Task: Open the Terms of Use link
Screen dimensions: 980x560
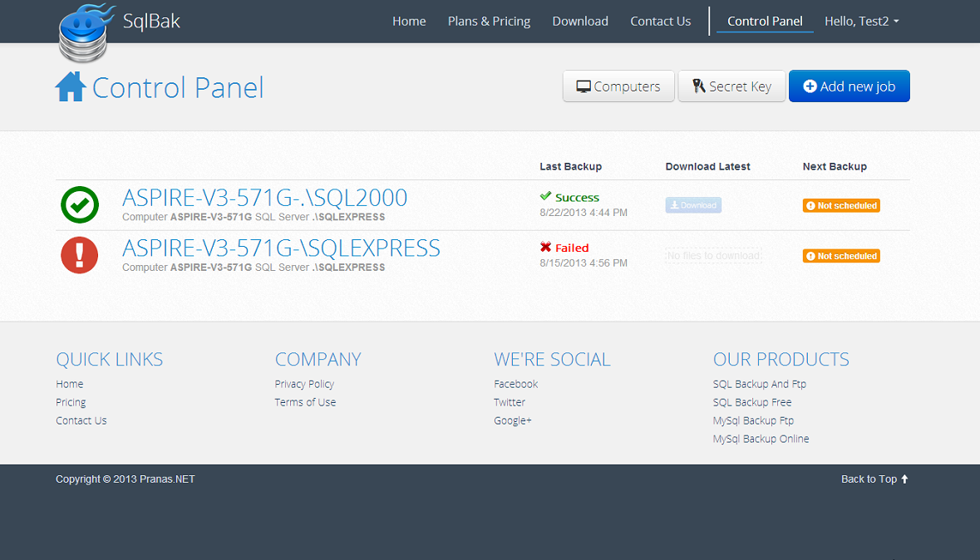Action: pos(305,402)
